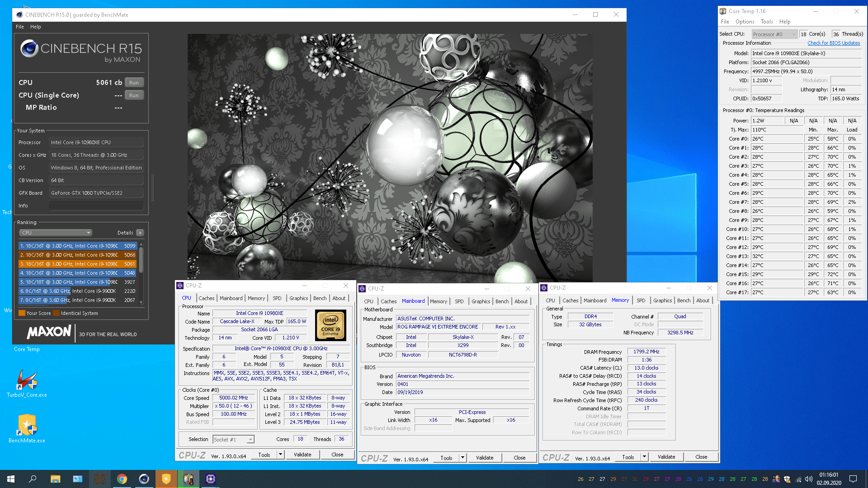Open the CPU ranking type dropdown
Screen dimensions: 868x488
tap(56, 233)
